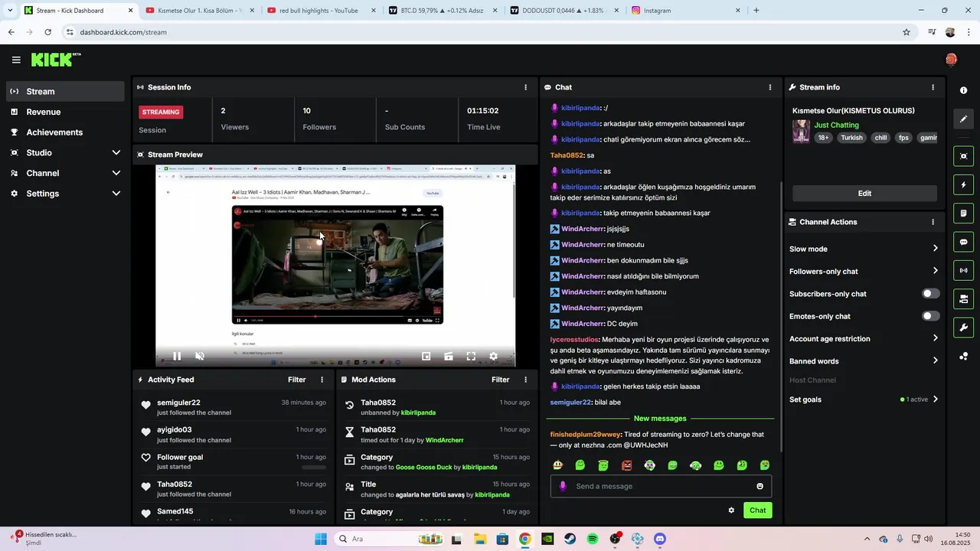Open Followers-only chat options
Viewport: 980px width, 551px height.
(x=864, y=271)
